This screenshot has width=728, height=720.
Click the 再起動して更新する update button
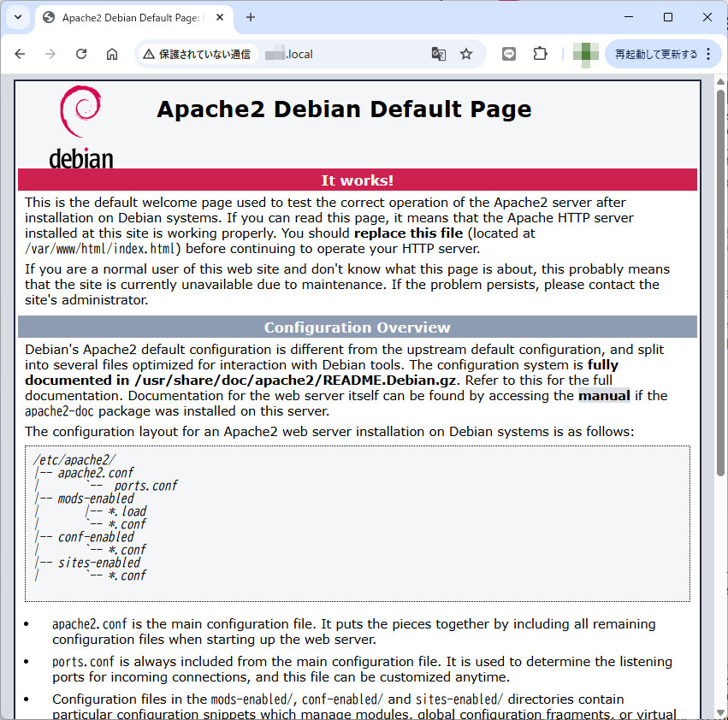pos(655,55)
